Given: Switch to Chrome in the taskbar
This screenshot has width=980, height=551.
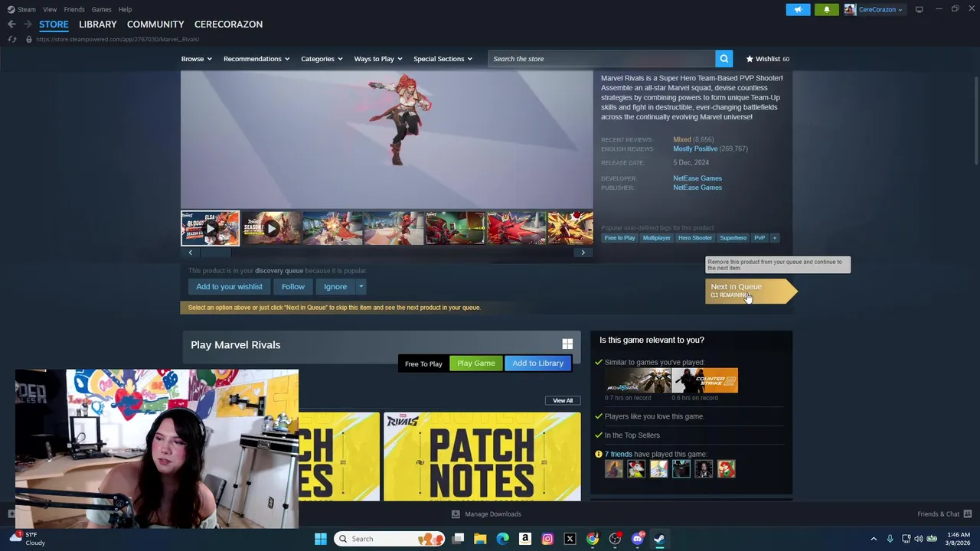Looking at the screenshot, I should click(593, 539).
